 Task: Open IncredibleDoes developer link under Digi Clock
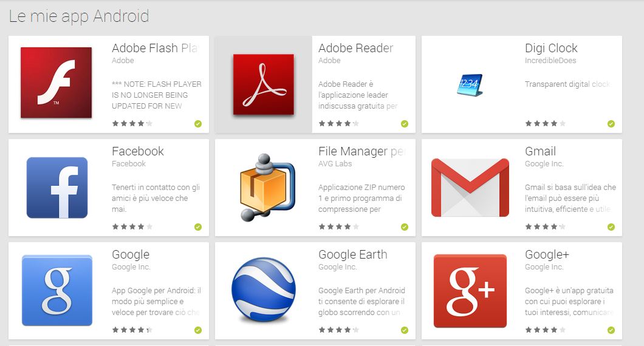pyautogui.click(x=550, y=60)
